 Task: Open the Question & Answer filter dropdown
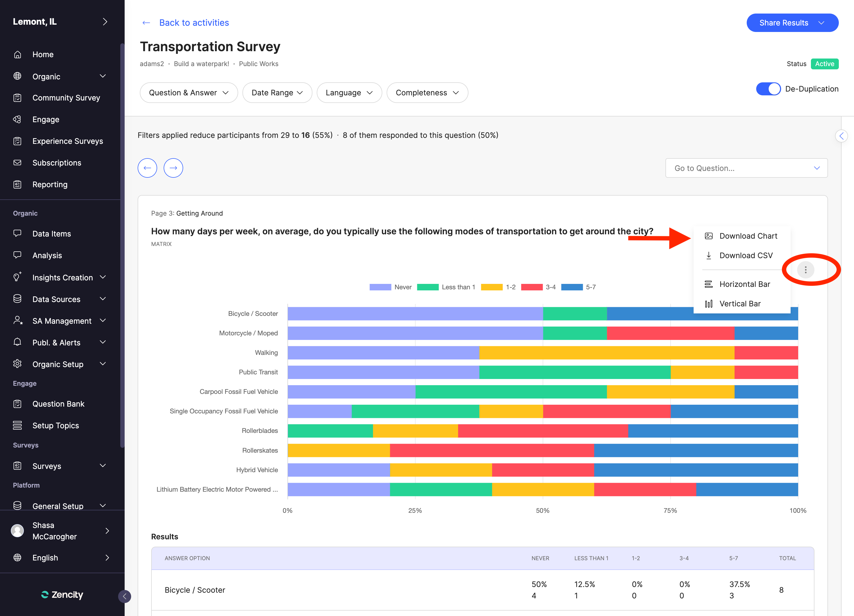pos(189,93)
